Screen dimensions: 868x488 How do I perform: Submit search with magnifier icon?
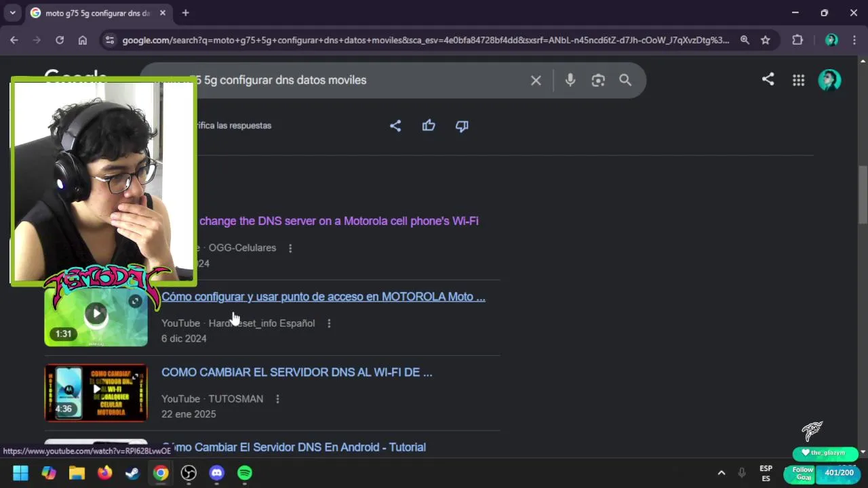625,80
